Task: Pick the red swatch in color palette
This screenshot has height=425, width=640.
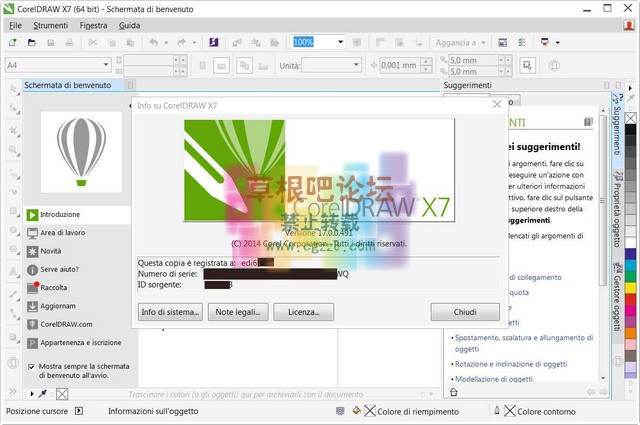Action: click(631, 299)
